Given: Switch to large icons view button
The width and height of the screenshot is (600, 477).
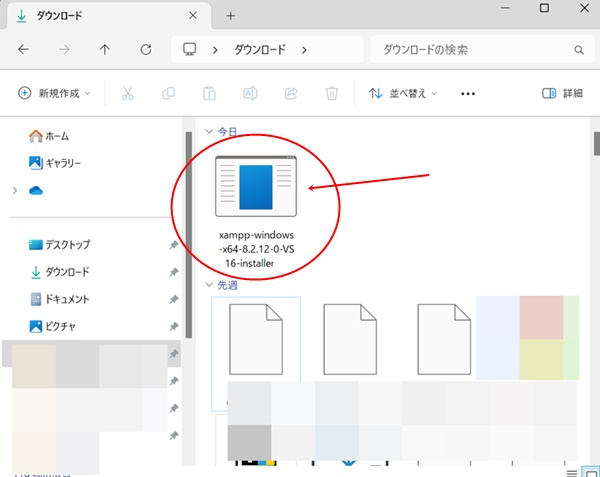Looking at the screenshot, I should tap(590, 472).
